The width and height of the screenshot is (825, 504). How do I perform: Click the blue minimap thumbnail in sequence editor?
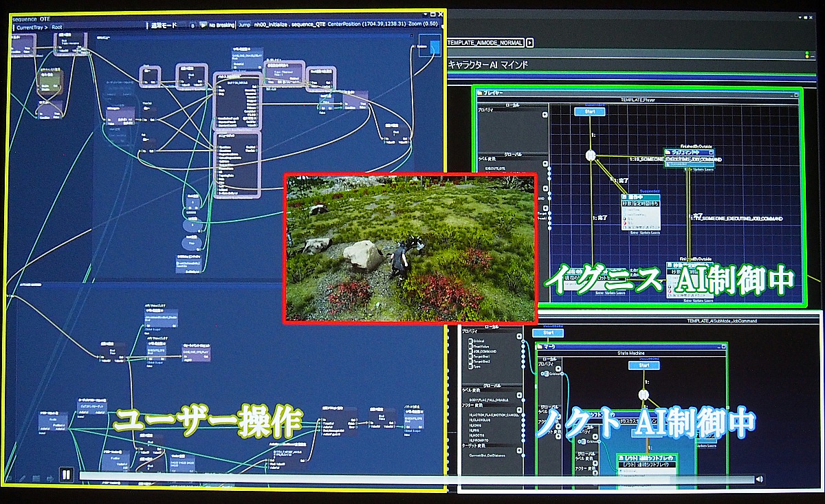[434, 48]
